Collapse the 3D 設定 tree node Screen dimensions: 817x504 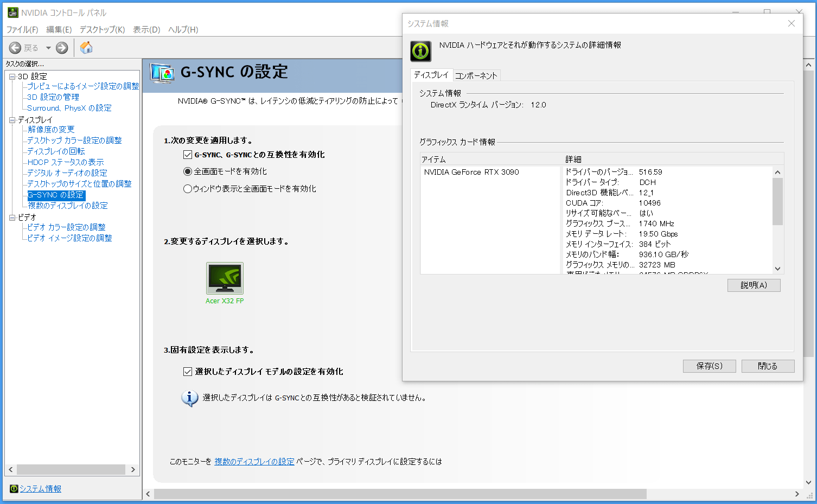point(12,76)
